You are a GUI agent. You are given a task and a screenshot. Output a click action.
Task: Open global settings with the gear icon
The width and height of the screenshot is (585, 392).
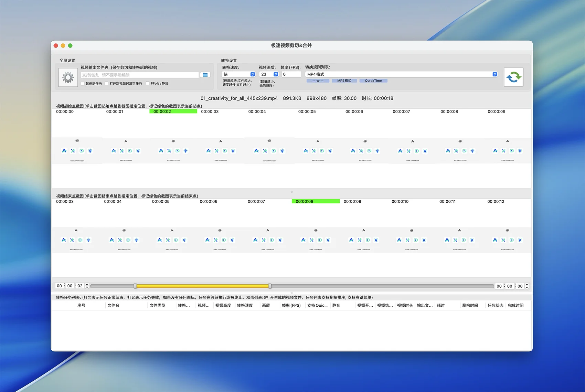click(x=68, y=77)
